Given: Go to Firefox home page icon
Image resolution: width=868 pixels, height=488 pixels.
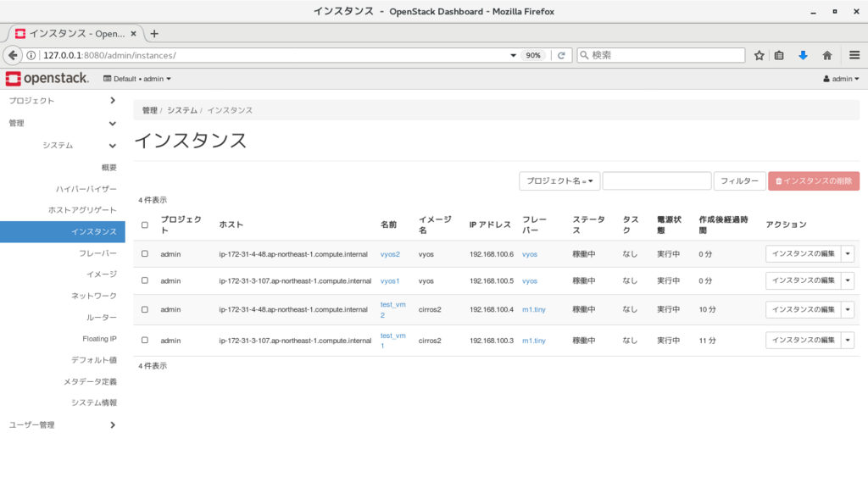Looking at the screenshot, I should click(x=827, y=55).
